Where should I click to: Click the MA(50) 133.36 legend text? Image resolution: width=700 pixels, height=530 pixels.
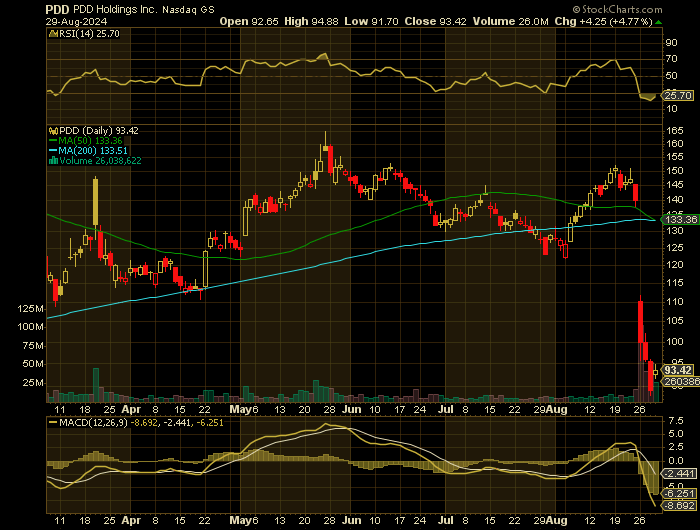90,141
